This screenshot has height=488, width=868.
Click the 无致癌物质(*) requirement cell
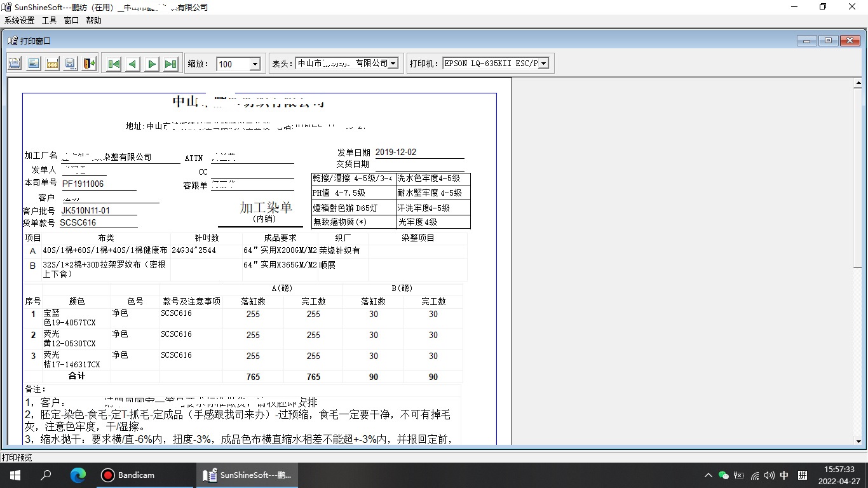click(x=353, y=222)
